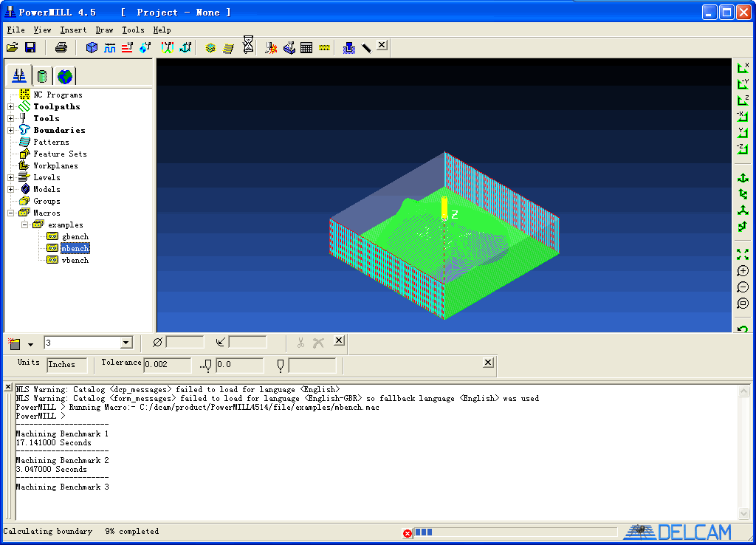
Task: Open the Insert menu
Action: coord(73,30)
